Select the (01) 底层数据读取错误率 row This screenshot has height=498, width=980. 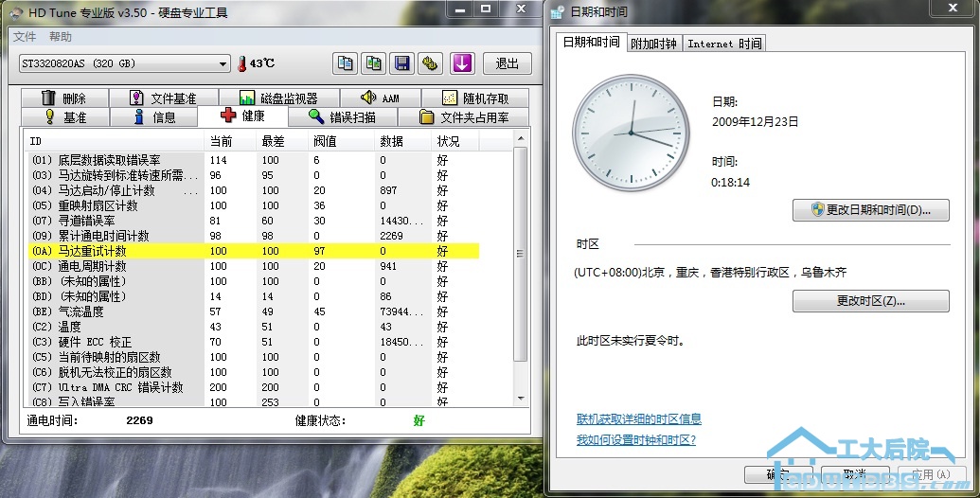click(254, 160)
